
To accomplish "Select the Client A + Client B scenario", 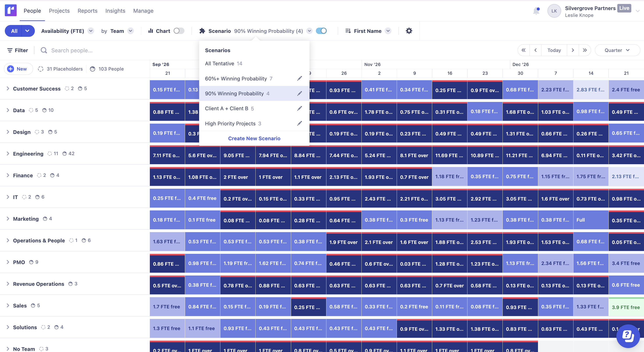I will point(254,108).
